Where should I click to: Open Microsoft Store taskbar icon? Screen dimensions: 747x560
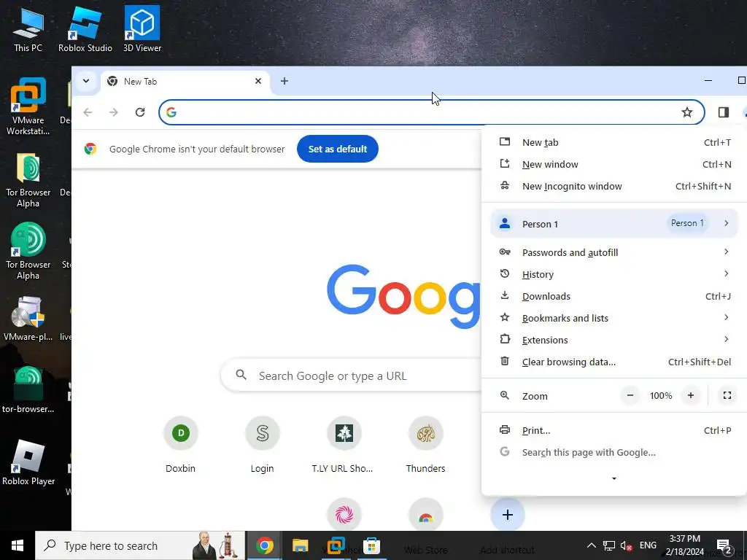[x=371, y=545]
